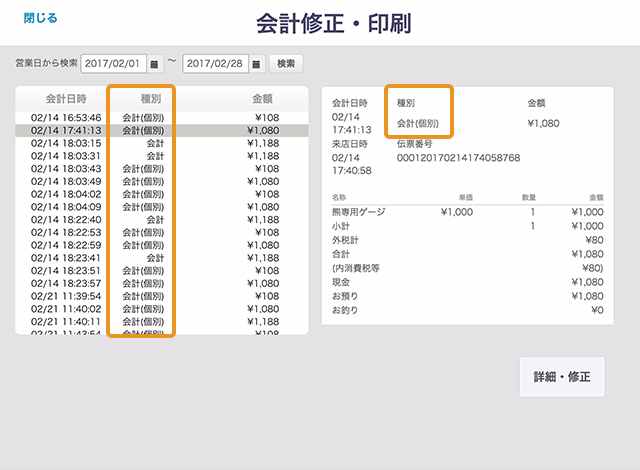Select the highlighted row 02/14 17:41:13
This screenshot has width=640, height=470.
(162, 131)
